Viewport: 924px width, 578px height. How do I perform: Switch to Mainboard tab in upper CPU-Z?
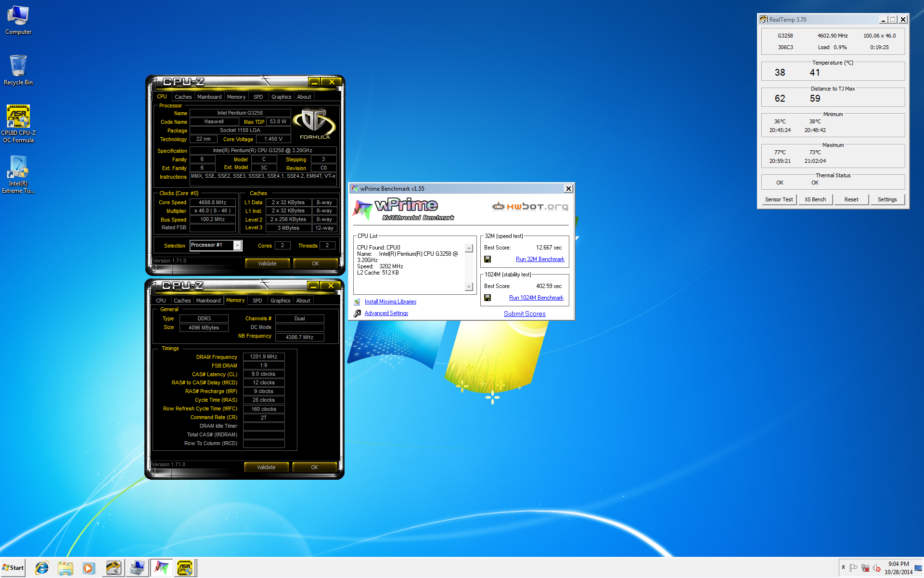tap(209, 97)
